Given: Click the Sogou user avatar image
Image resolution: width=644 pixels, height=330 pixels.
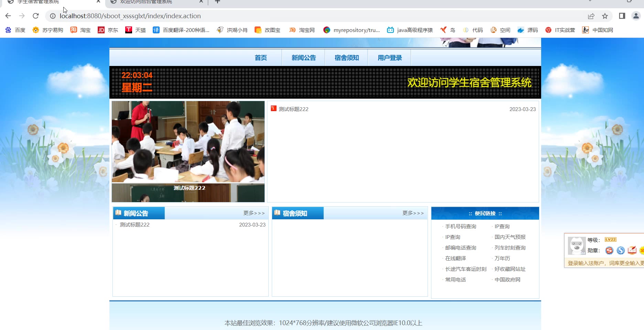Looking at the screenshot, I should pyautogui.click(x=577, y=245).
